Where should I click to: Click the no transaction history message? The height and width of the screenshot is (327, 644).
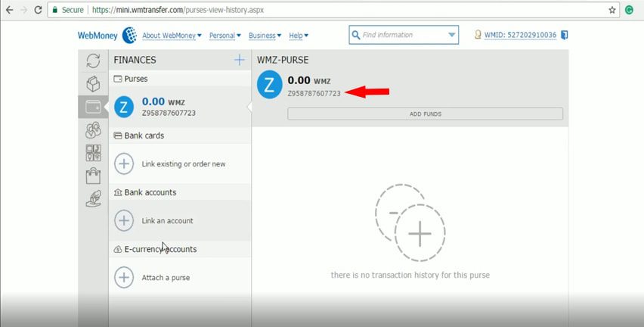coord(410,275)
